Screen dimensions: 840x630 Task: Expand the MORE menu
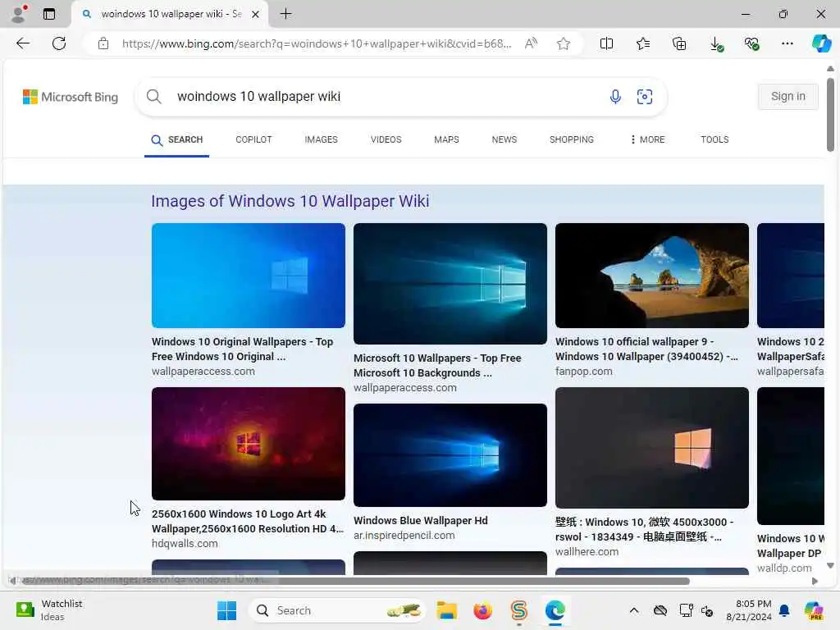click(647, 139)
